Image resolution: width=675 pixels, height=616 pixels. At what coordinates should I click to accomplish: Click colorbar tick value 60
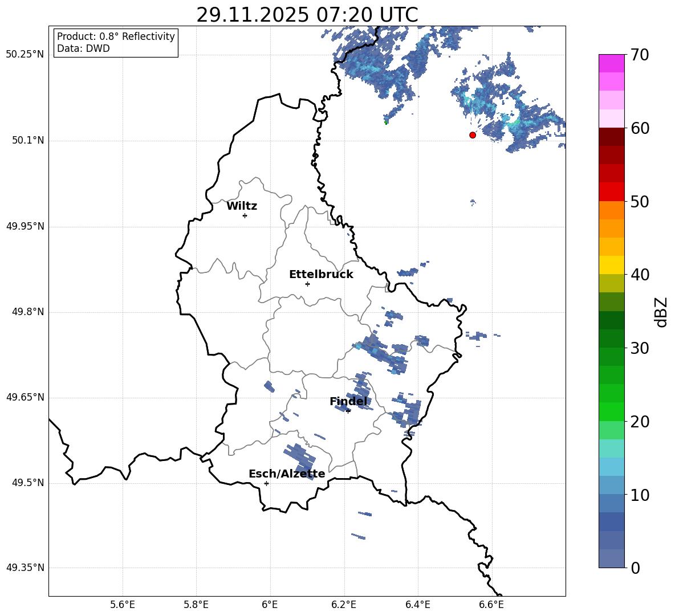(x=640, y=128)
